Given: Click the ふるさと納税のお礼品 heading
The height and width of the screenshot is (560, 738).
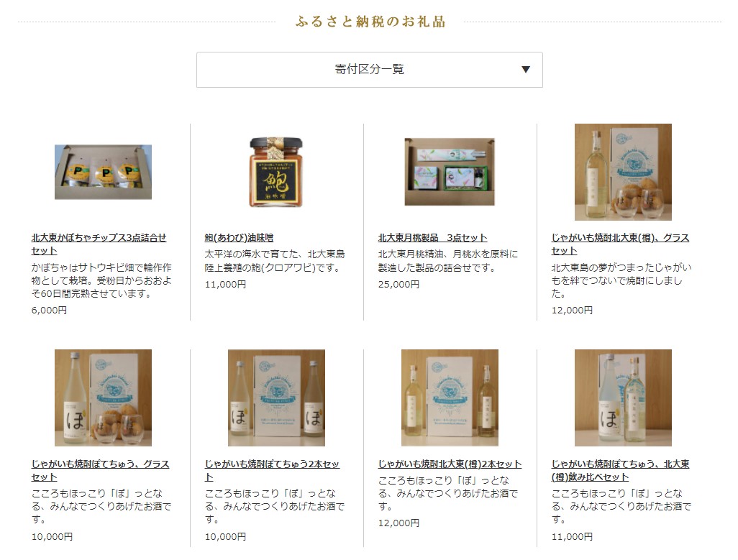Looking at the screenshot, I should 370,22.
